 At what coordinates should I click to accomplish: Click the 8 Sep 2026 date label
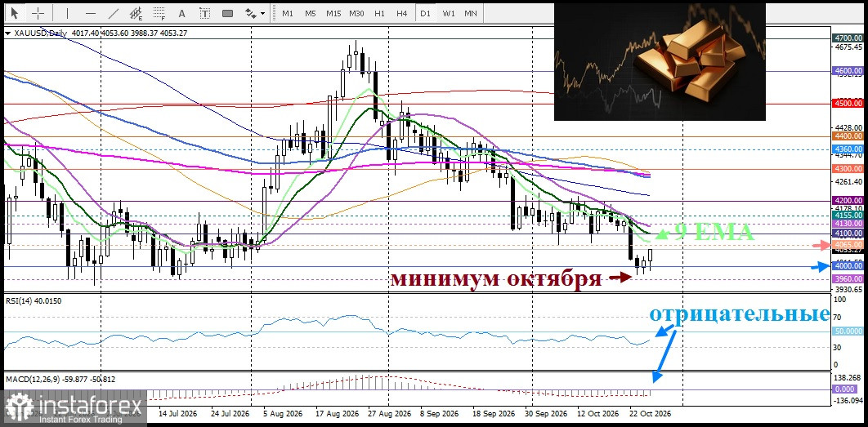tap(440, 413)
